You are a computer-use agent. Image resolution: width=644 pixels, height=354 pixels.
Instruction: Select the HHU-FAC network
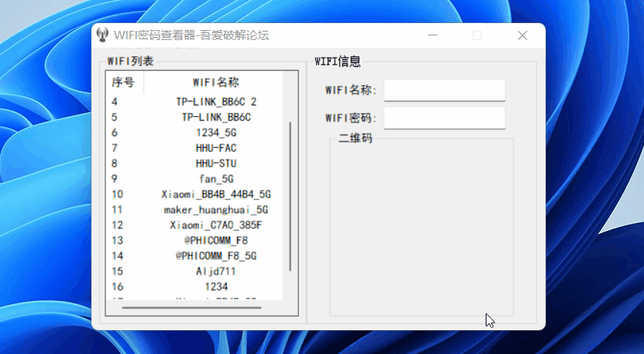(x=216, y=148)
